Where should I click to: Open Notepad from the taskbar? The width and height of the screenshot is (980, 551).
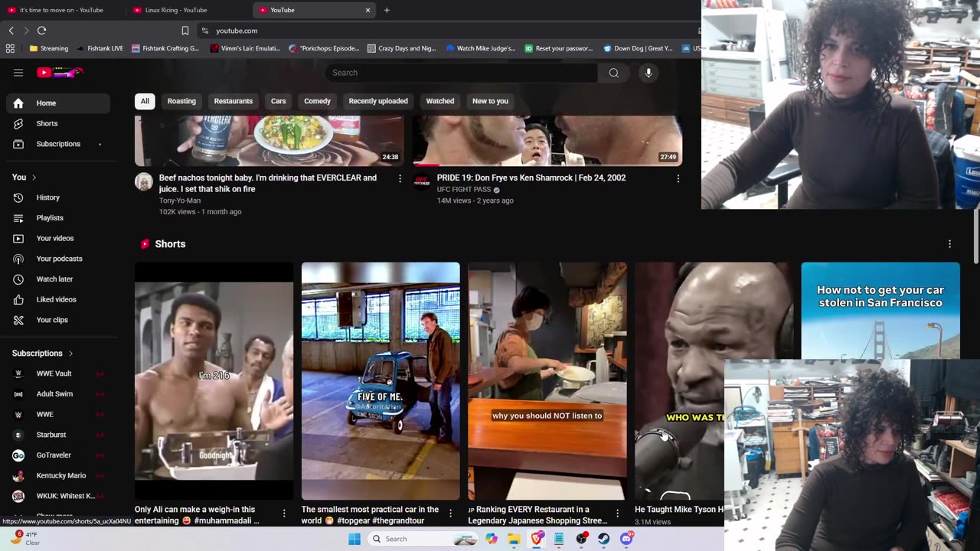click(559, 539)
